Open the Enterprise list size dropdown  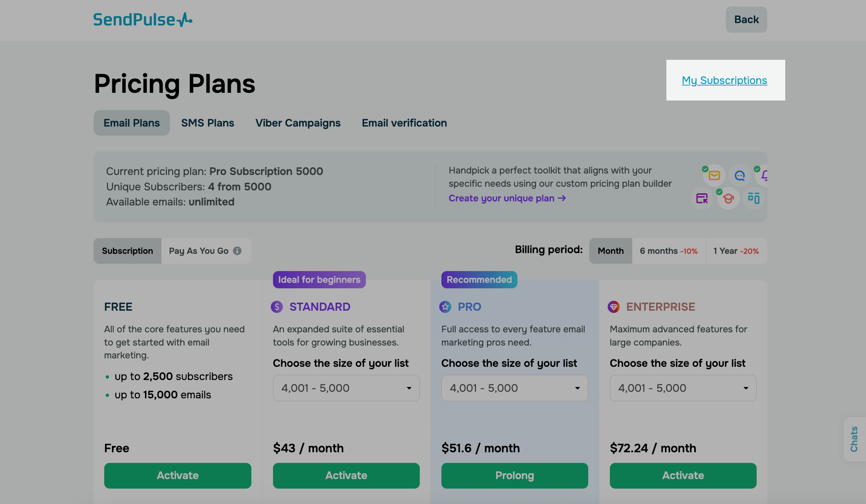(683, 388)
